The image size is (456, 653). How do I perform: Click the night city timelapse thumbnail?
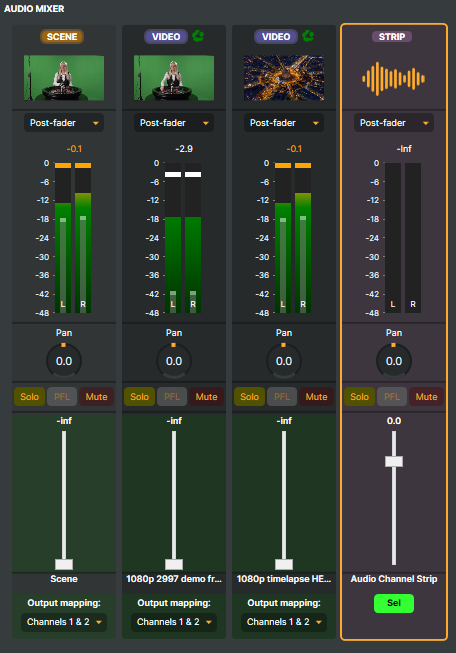click(284, 78)
